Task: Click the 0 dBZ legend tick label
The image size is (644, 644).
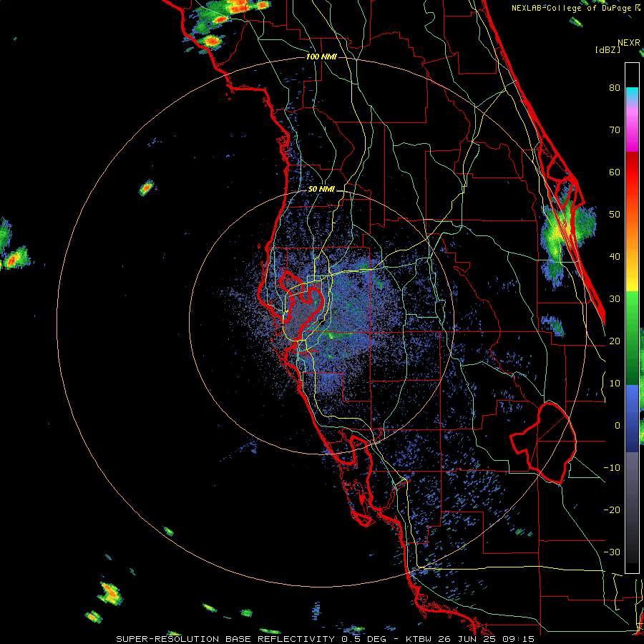Action: [x=618, y=426]
